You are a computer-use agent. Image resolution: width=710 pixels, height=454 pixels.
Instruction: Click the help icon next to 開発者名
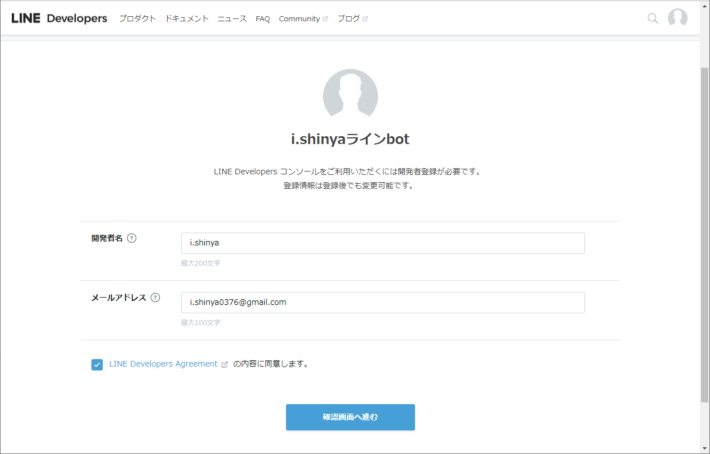pyautogui.click(x=132, y=238)
